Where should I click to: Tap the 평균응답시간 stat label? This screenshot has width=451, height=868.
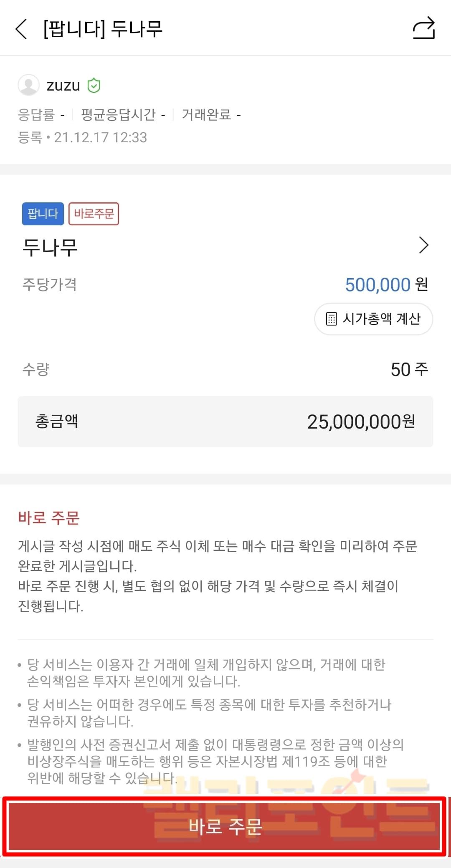118,114
